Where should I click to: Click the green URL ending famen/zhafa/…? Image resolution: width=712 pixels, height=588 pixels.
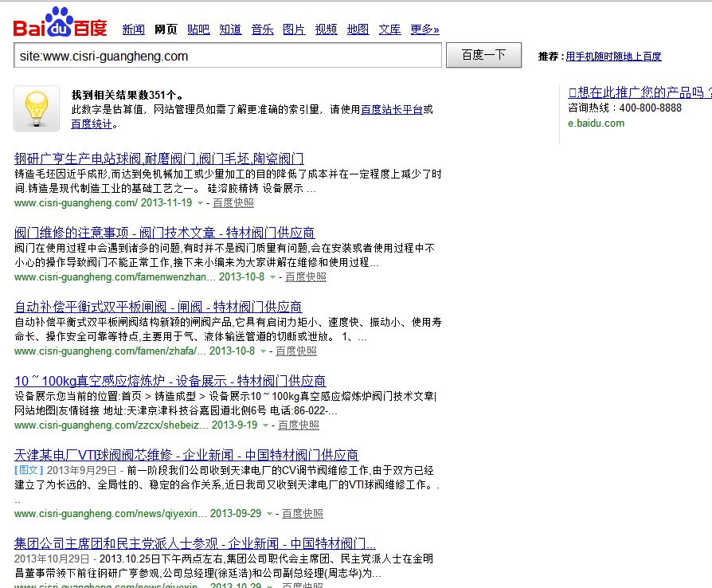click(x=135, y=351)
